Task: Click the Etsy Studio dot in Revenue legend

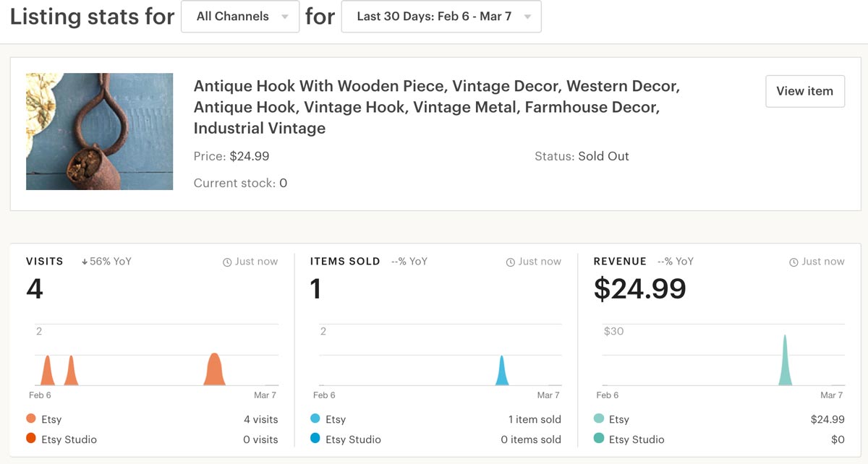Action: pyautogui.click(x=599, y=439)
